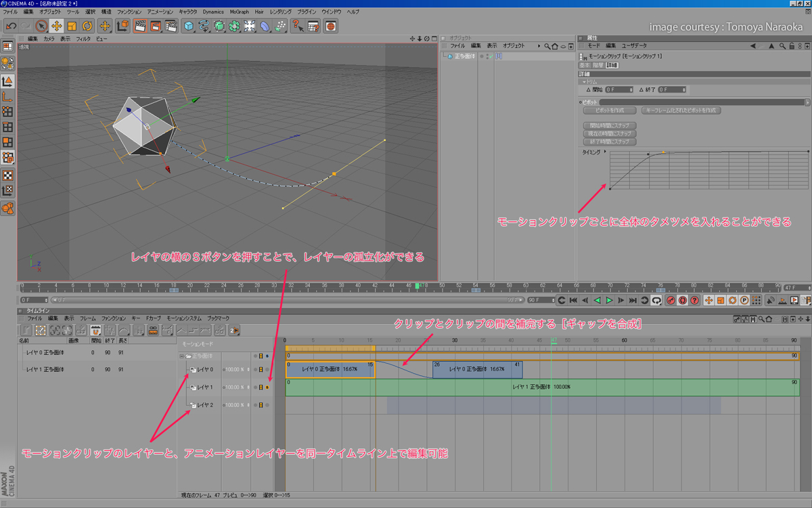Add a Cube primitive object
Viewport: 812px width, 508px height.
click(x=189, y=26)
